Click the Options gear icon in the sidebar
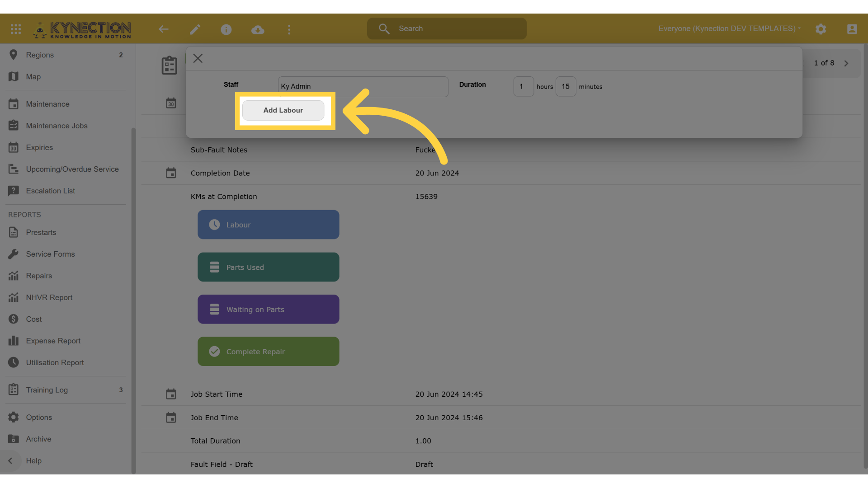This screenshot has width=868, height=488. pyautogui.click(x=14, y=417)
